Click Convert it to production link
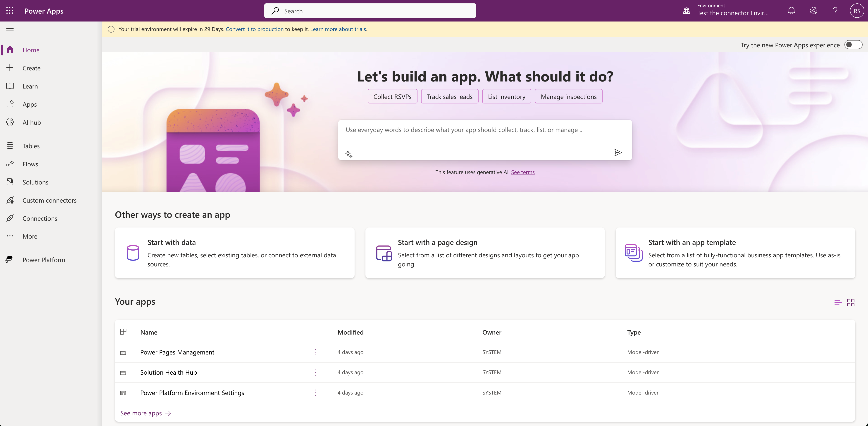 coord(254,29)
